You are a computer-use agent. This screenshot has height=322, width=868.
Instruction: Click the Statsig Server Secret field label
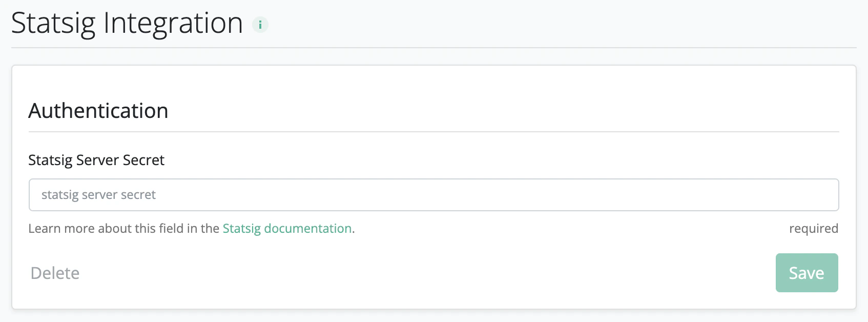[x=96, y=160]
